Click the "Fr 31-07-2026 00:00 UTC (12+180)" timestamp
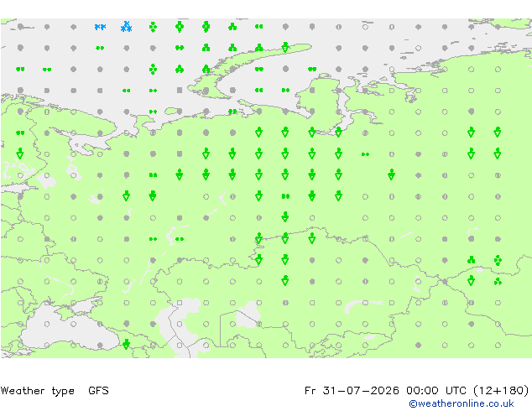Image resolution: width=532 pixels, height=411 pixels. coord(417,391)
